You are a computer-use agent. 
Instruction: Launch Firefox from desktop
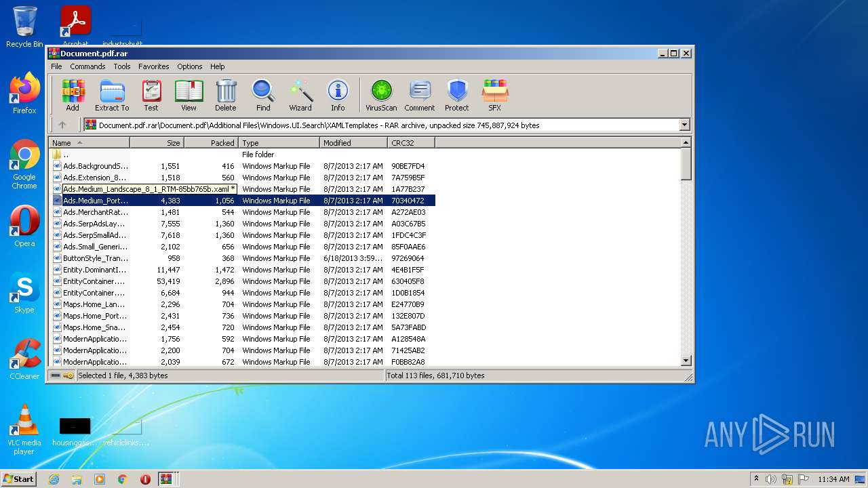click(24, 94)
